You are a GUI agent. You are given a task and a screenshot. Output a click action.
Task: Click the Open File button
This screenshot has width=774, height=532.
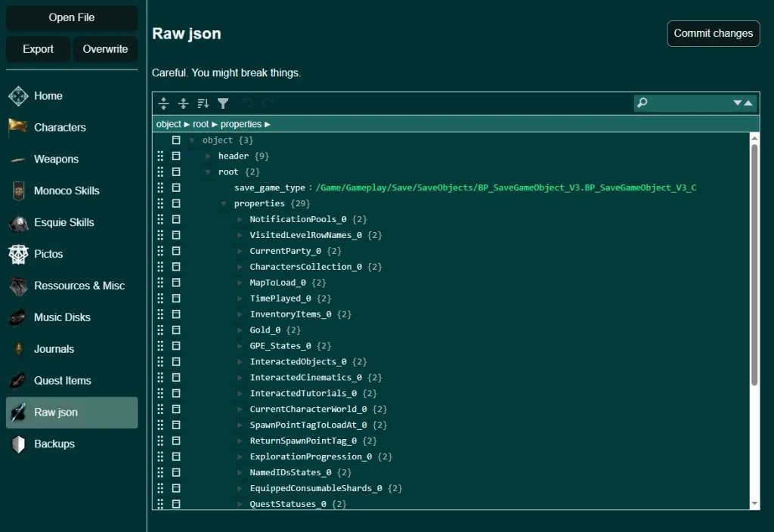point(72,18)
